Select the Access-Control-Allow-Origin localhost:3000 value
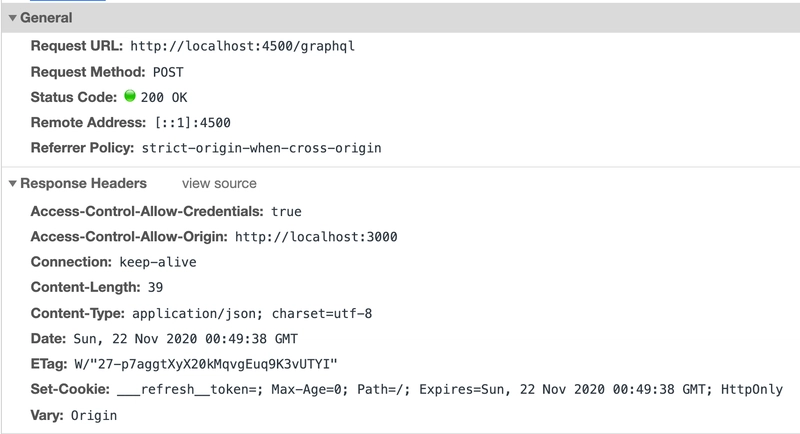Image resolution: width=800 pixels, height=434 pixels. click(316, 237)
